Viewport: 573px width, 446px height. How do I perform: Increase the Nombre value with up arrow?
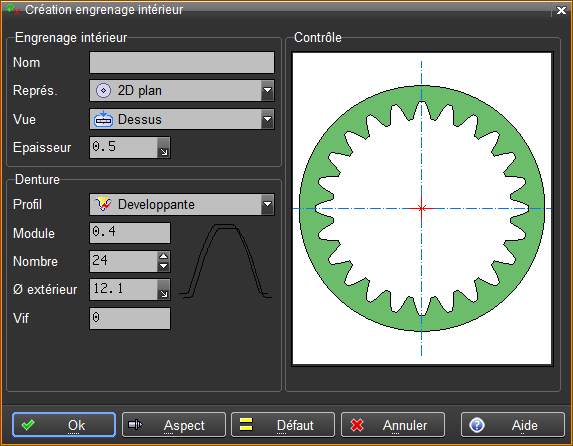click(164, 256)
